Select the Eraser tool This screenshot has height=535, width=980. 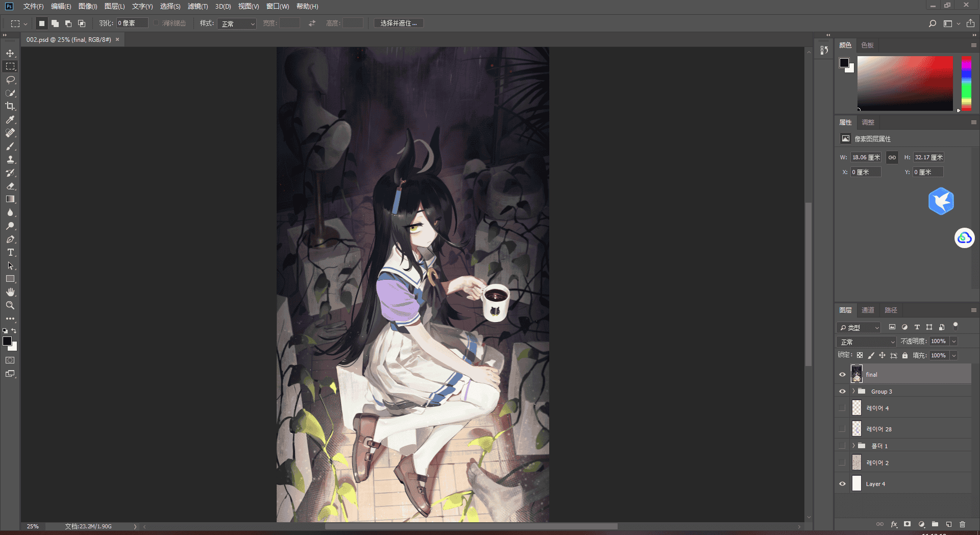pos(10,186)
